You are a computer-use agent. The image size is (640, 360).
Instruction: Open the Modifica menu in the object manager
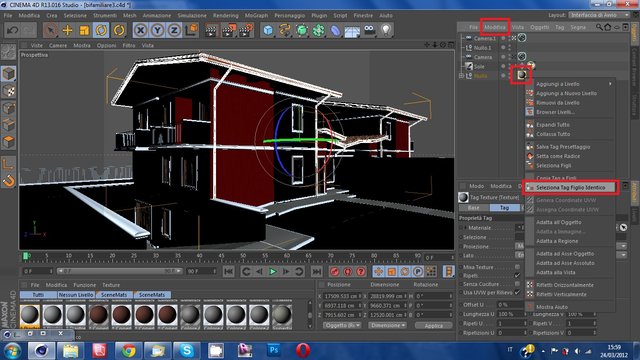click(x=495, y=27)
